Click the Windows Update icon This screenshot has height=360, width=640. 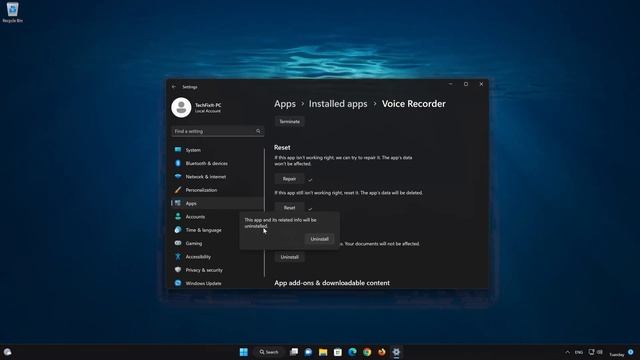(178, 283)
